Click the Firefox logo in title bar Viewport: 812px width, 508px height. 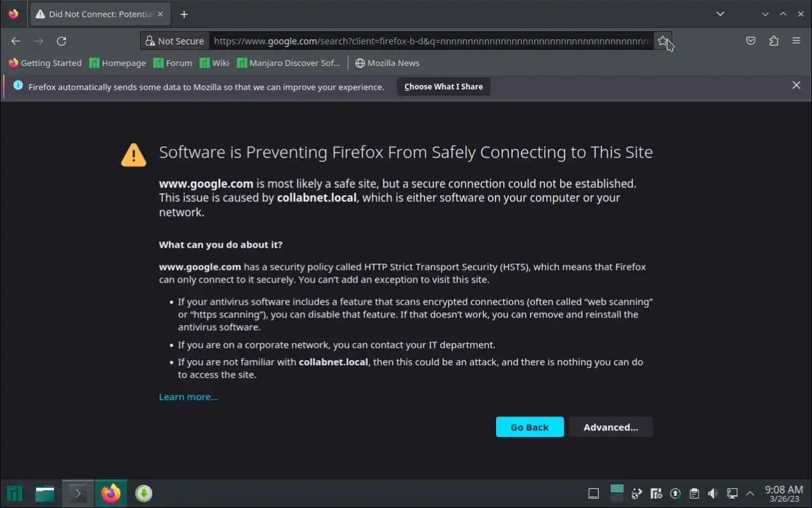coord(14,14)
